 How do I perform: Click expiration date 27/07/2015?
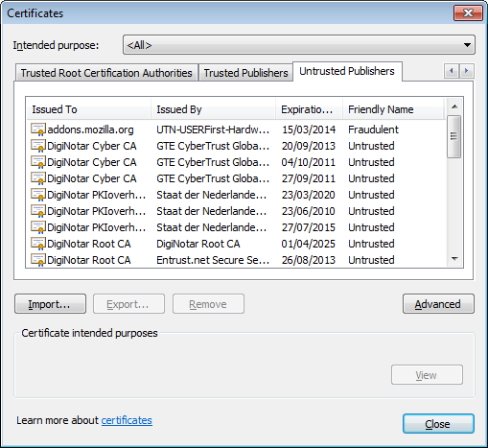[309, 227]
